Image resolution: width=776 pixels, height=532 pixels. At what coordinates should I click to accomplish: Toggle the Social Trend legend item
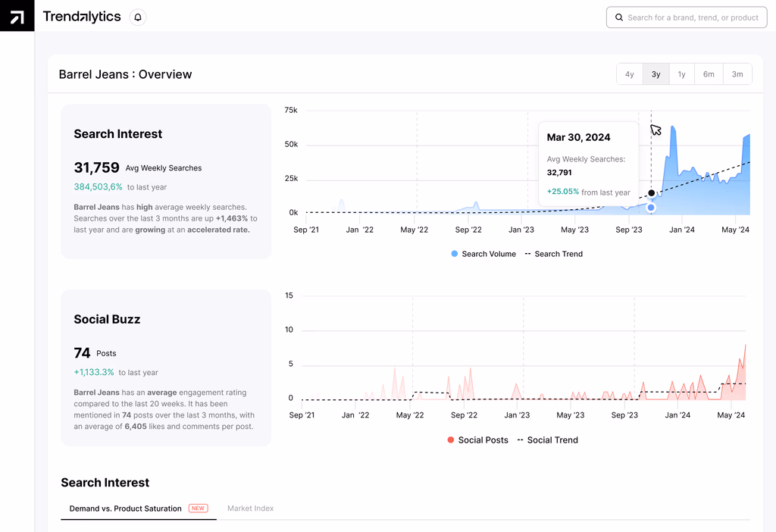coord(547,440)
